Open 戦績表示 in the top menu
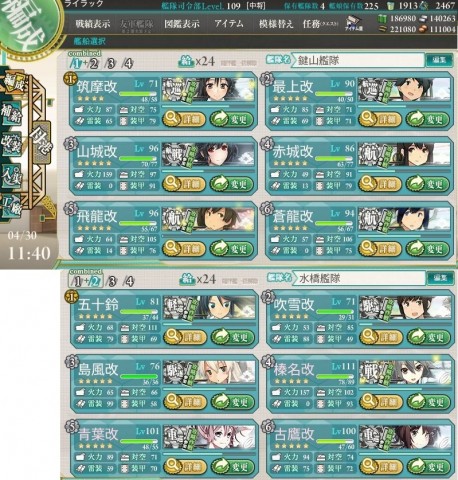Screen dimensions: 458x480 tap(92, 24)
